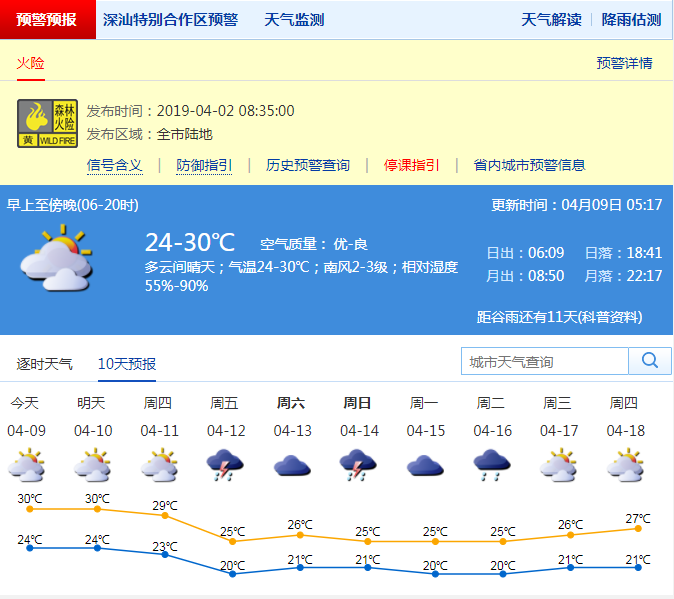Click the 04-18 partly cloudy icon
The height and width of the screenshot is (599, 674).
(625, 465)
